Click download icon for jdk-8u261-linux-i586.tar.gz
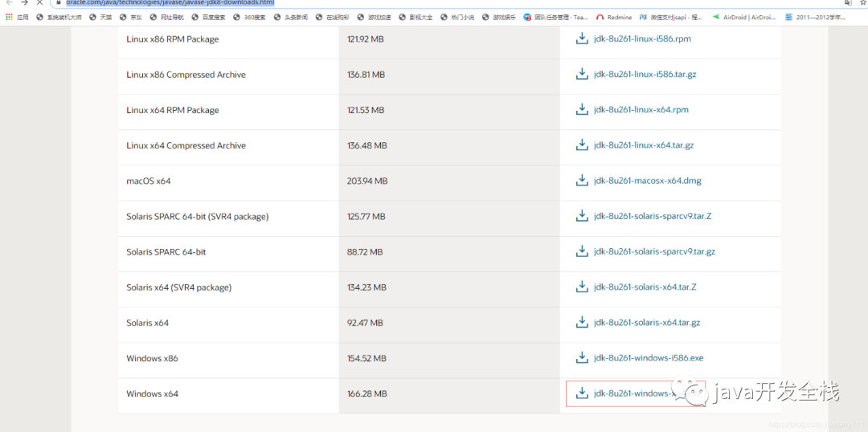 [582, 74]
